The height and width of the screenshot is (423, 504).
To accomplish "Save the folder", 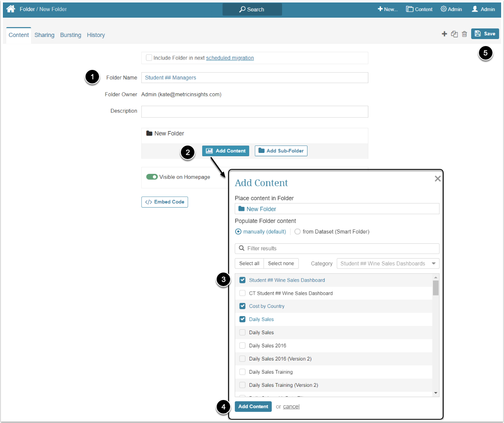I will 485,34.
